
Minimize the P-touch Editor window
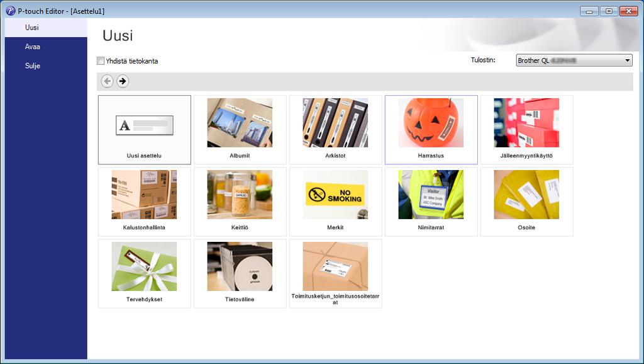(589, 11)
